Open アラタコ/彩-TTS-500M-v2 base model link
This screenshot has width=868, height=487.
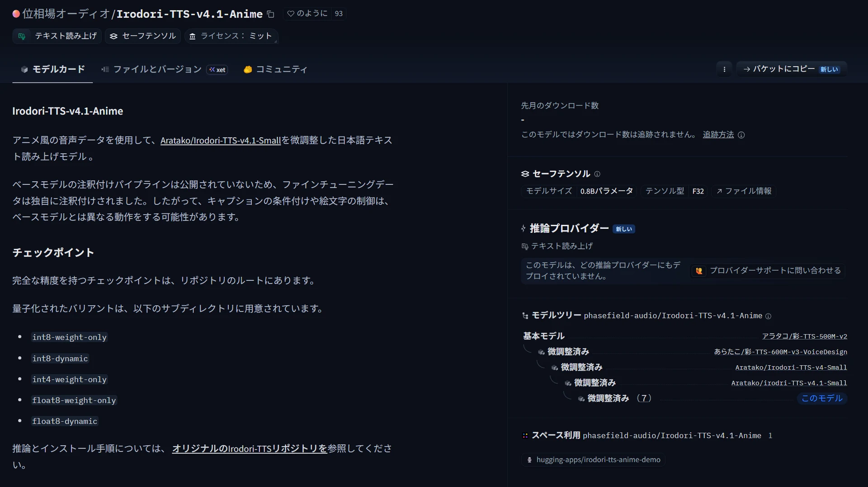805,336
